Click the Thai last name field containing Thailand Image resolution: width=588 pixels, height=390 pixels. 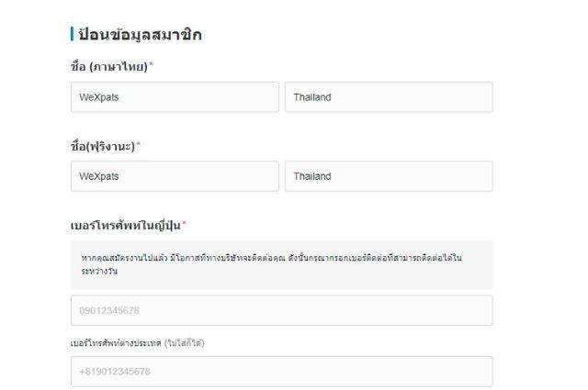click(389, 97)
